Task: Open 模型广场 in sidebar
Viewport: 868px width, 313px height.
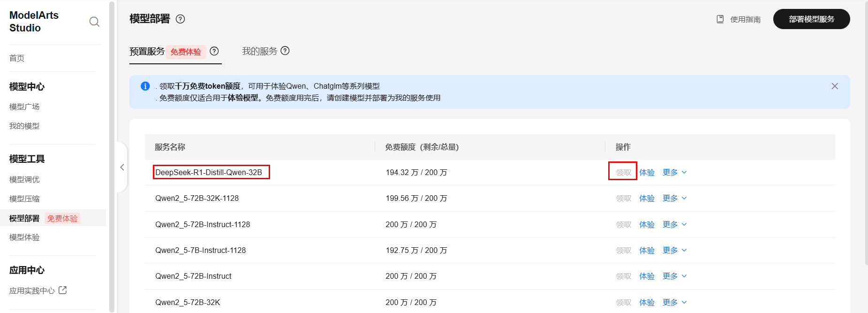Action: [x=24, y=107]
